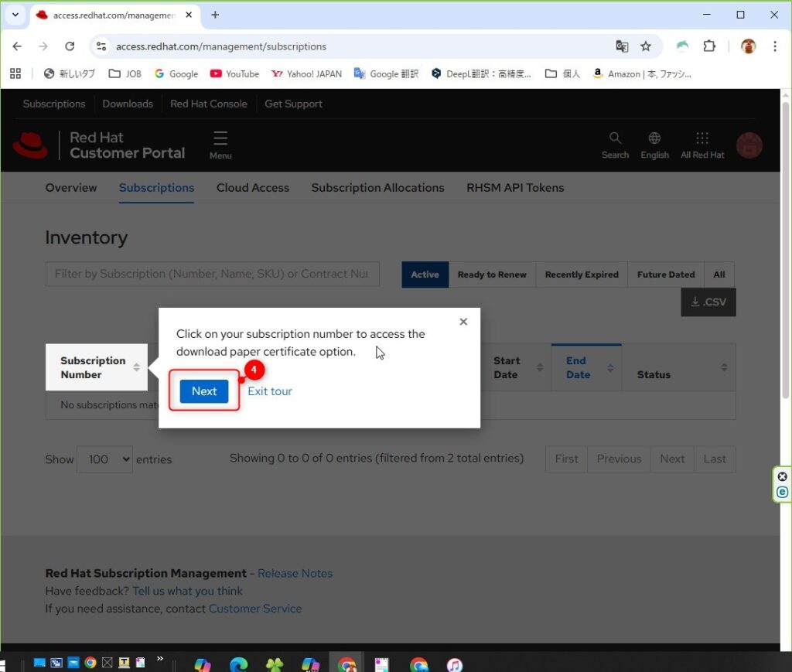The height and width of the screenshot is (672, 792).
Task: Click the Previous pagination button
Action: (x=619, y=459)
